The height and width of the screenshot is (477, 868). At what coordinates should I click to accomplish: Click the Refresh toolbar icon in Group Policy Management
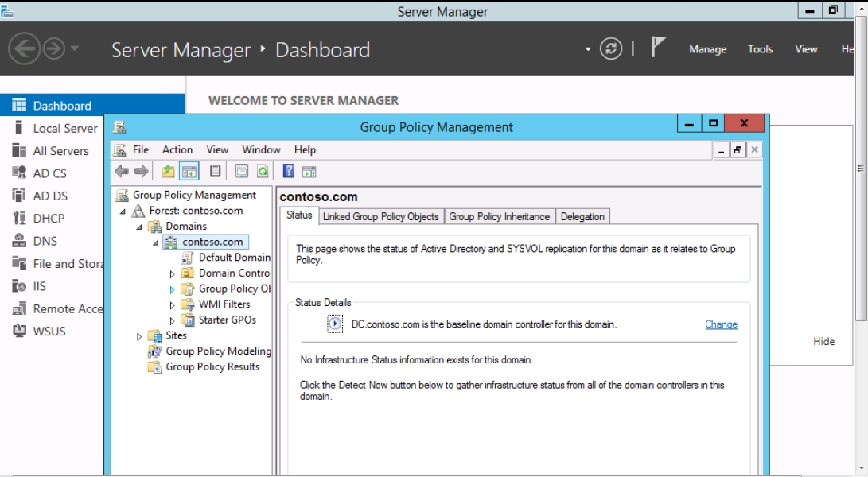[263, 172]
